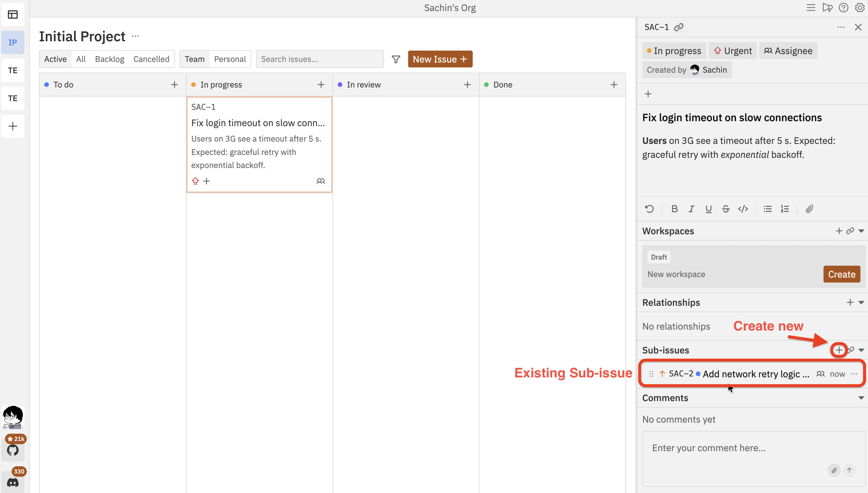Viewport: 868px width, 493px height.
Task: Open the help question mark icon
Action: [843, 8]
